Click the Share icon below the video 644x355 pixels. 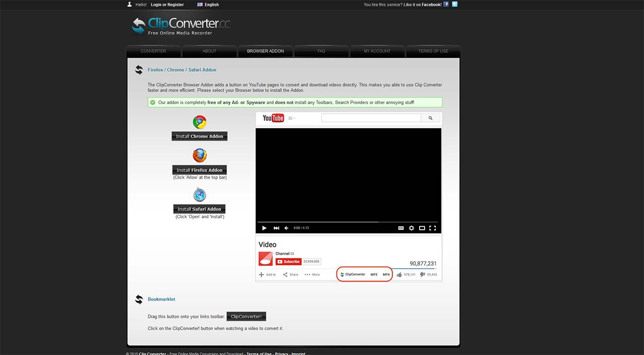(x=285, y=275)
